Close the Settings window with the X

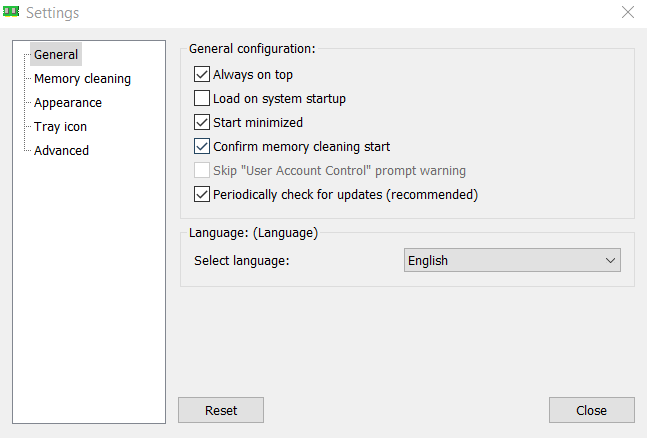627,13
